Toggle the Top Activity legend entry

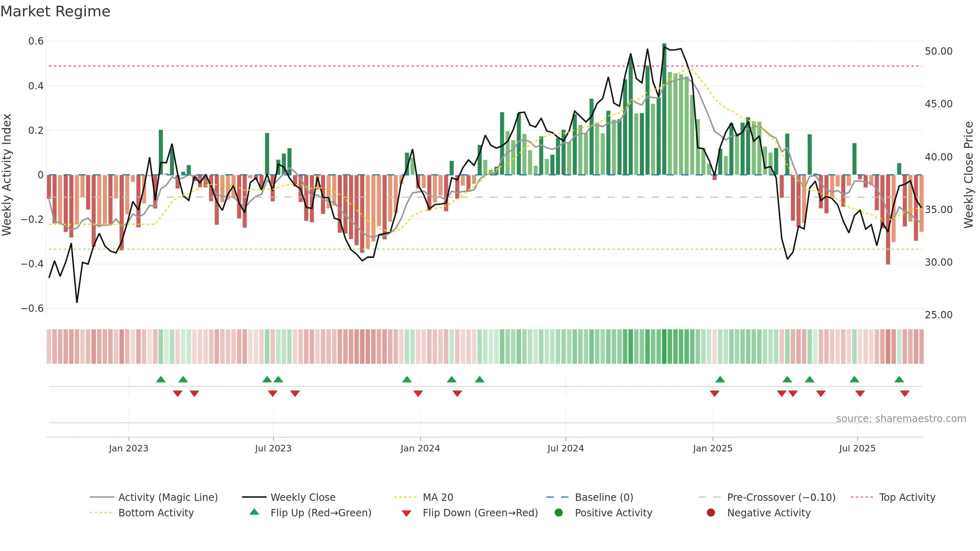tap(893, 497)
